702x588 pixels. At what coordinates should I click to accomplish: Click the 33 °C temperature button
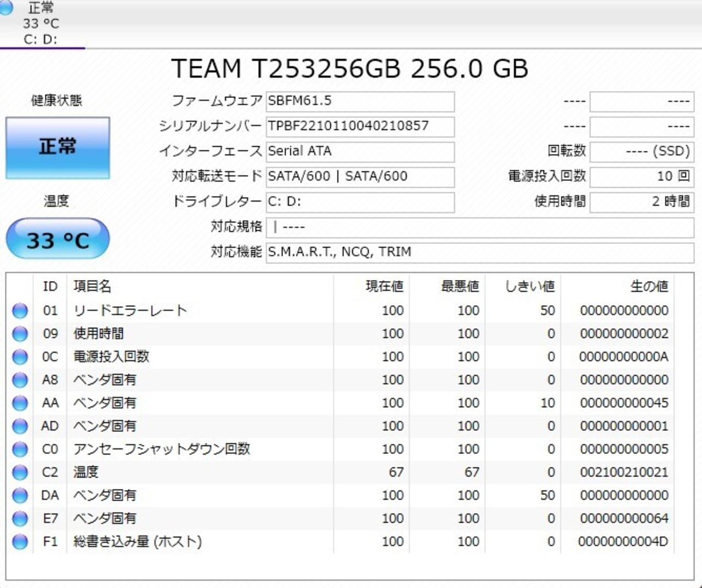[x=58, y=239]
